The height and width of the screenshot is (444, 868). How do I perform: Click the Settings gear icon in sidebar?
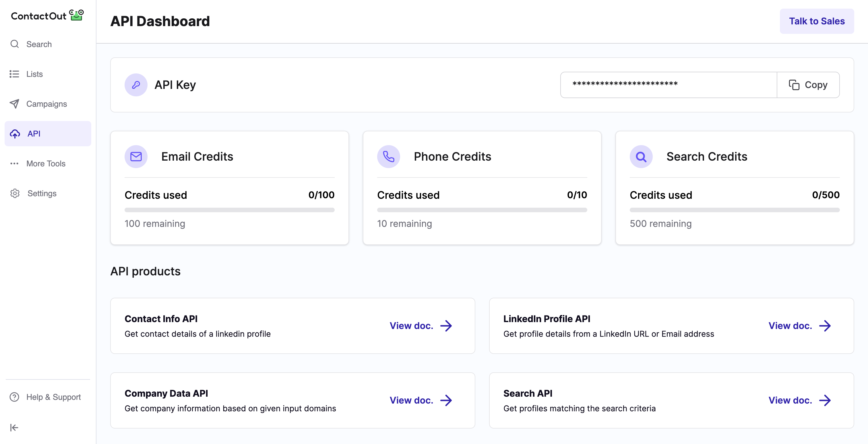pyautogui.click(x=16, y=193)
